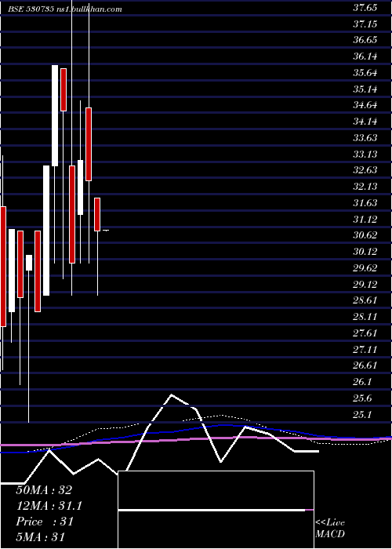
Task: Click the MACD histogram box
Action: (x=216, y=510)
